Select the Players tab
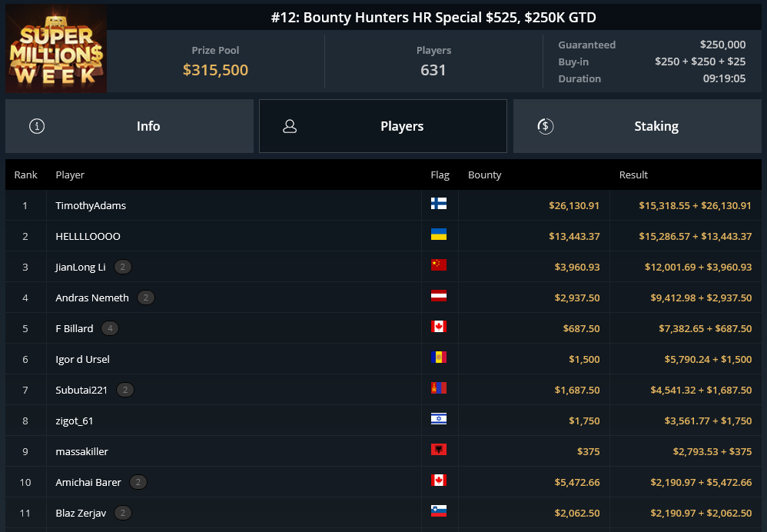Screen dimensions: 767x532 coord(383,126)
